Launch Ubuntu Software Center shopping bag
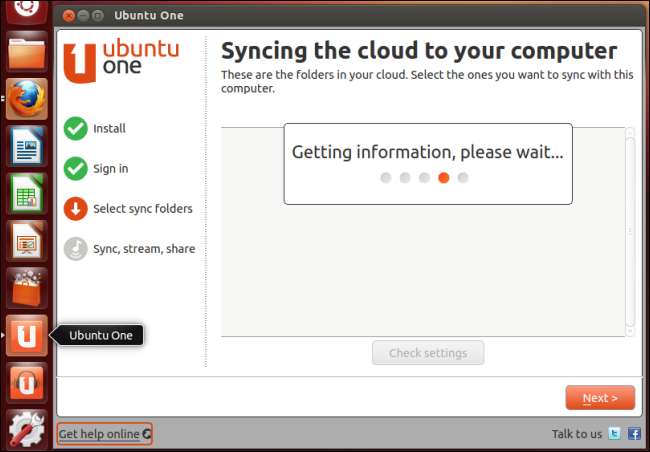Viewport: 650px width, 452px height. pyautogui.click(x=27, y=288)
